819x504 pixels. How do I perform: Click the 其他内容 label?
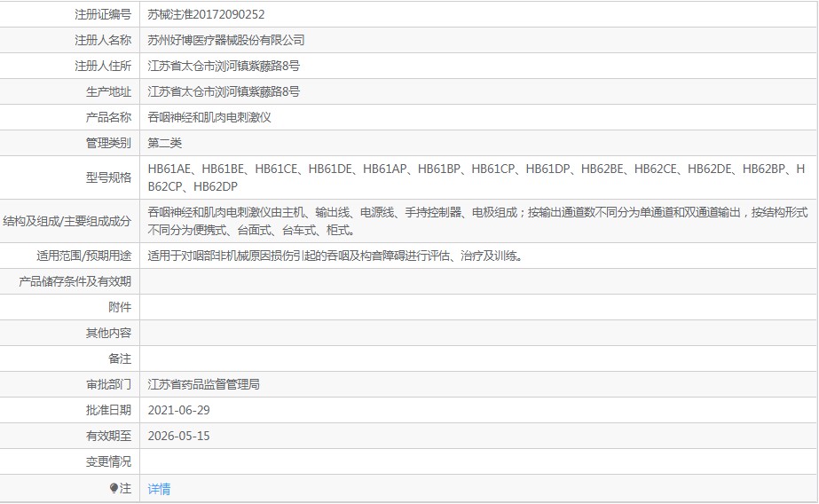pos(108,334)
